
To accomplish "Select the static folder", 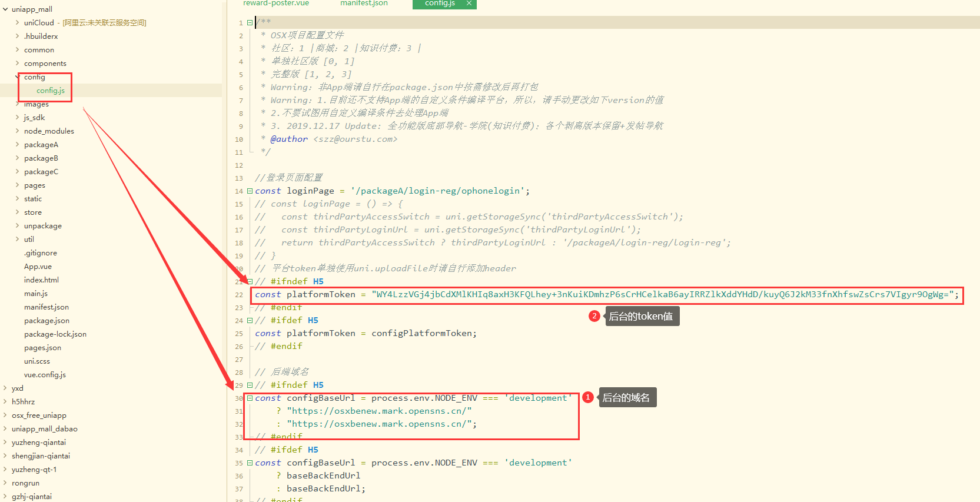I will point(33,199).
